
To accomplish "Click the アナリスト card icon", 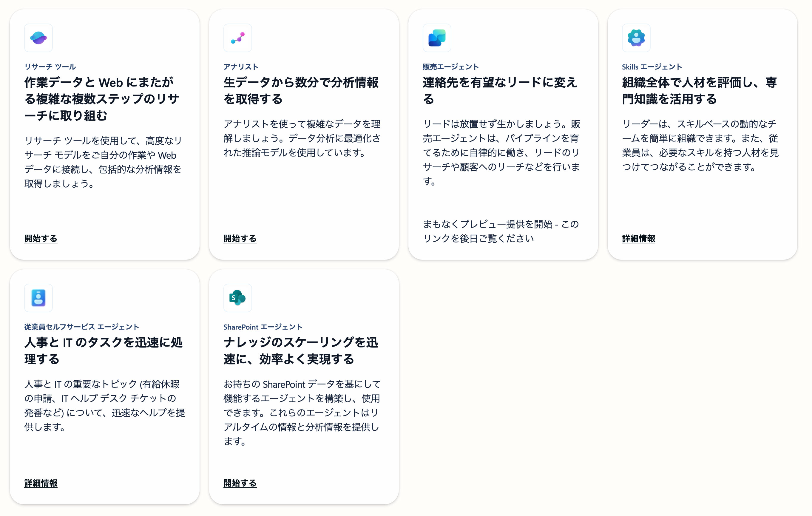I will pyautogui.click(x=238, y=38).
